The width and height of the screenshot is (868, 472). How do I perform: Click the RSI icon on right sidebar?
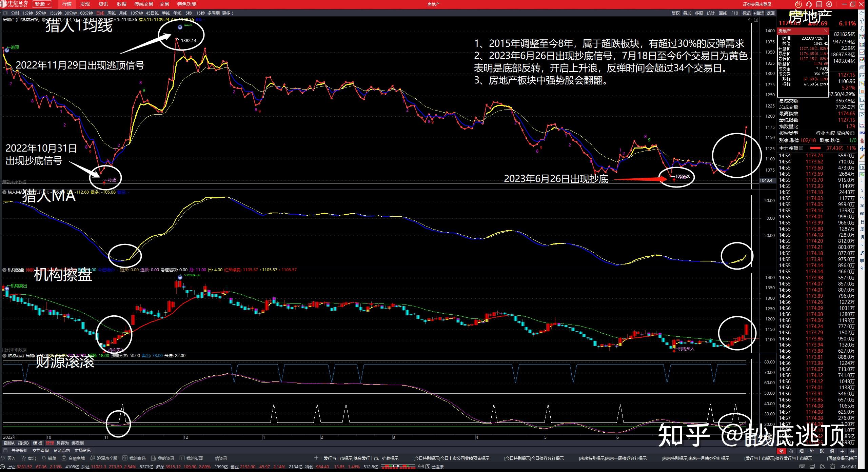pyautogui.click(x=862, y=133)
